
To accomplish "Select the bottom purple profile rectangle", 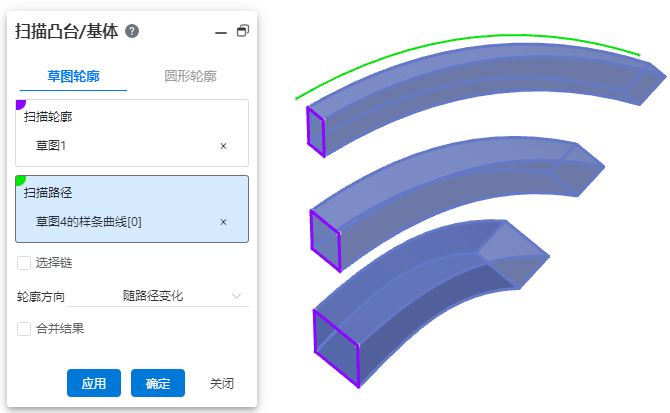I will coord(337,349).
